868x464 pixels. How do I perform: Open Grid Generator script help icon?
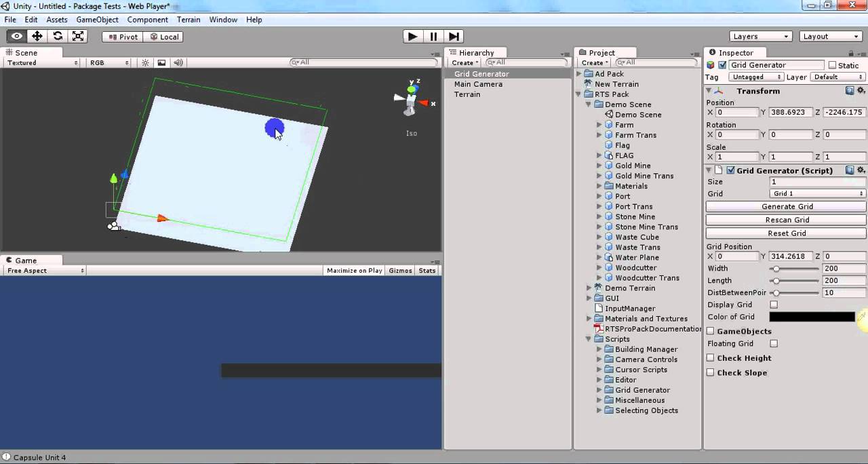[x=850, y=170]
